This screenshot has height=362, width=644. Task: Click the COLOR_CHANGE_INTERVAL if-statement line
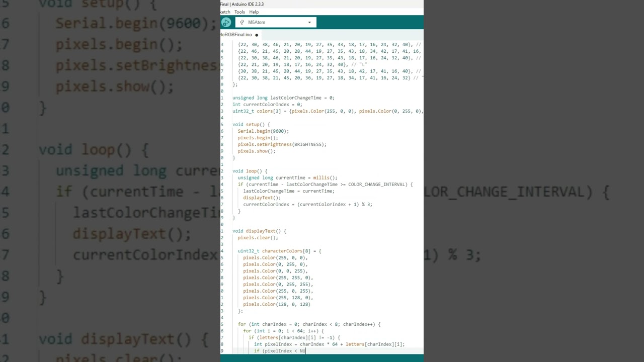click(x=325, y=185)
